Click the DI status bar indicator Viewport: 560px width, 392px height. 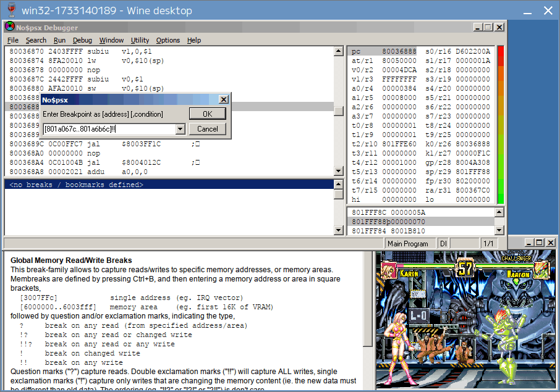[x=443, y=244]
